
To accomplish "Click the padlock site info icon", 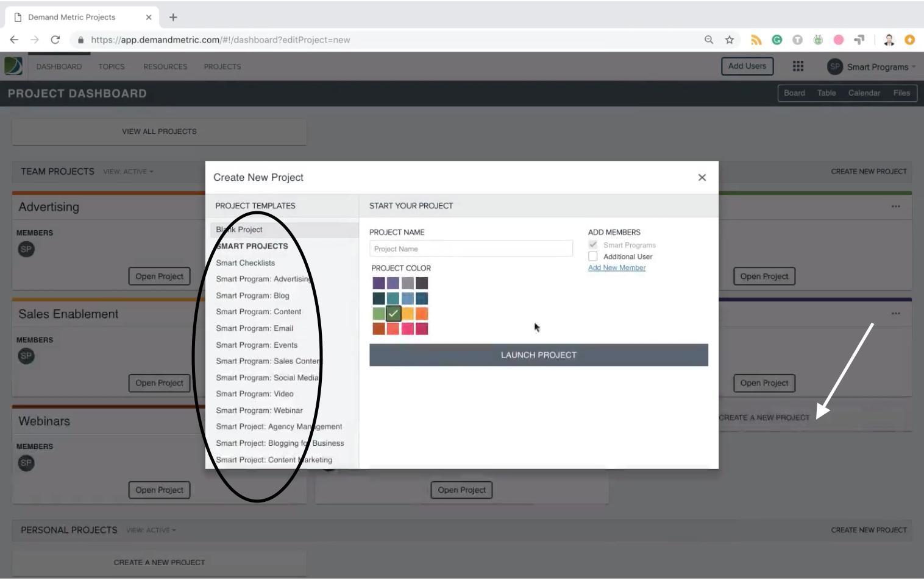I will [80, 40].
